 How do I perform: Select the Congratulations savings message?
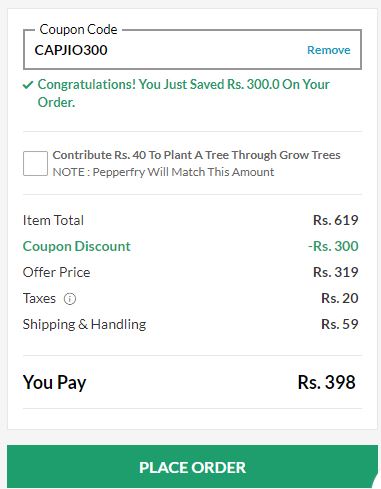pyautogui.click(x=183, y=93)
